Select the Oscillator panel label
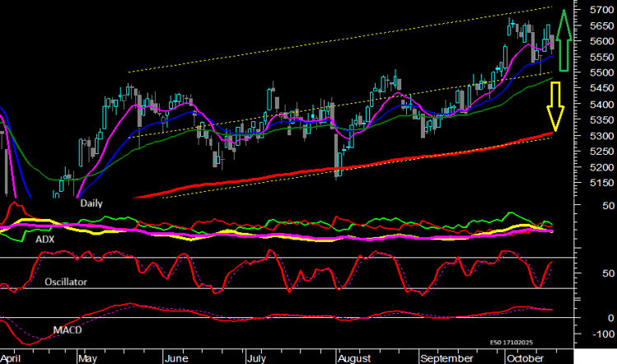This screenshot has height=364, width=617. pyautogui.click(x=68, y=281)
